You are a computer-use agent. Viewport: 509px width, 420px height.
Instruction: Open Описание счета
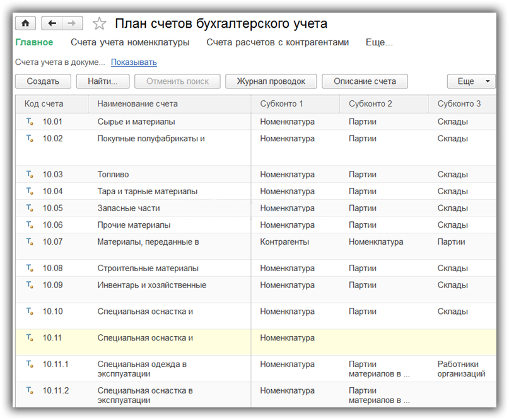[365, 81]
